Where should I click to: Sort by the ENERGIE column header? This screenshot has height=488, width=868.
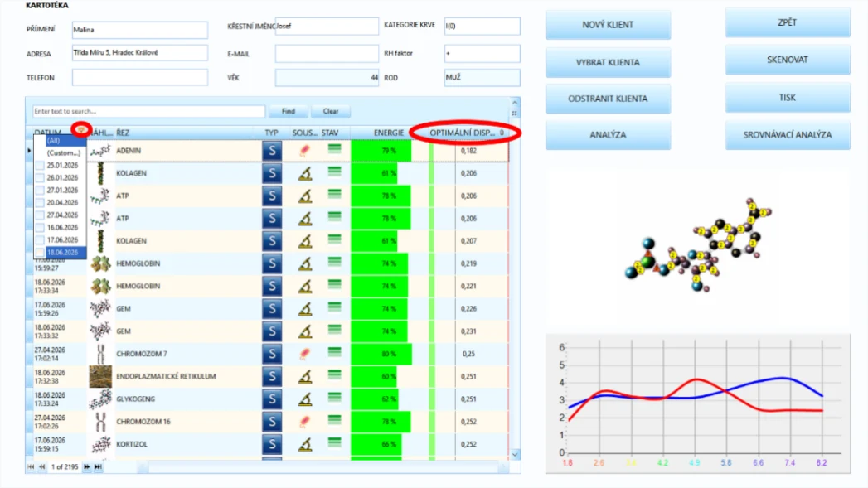389,133
